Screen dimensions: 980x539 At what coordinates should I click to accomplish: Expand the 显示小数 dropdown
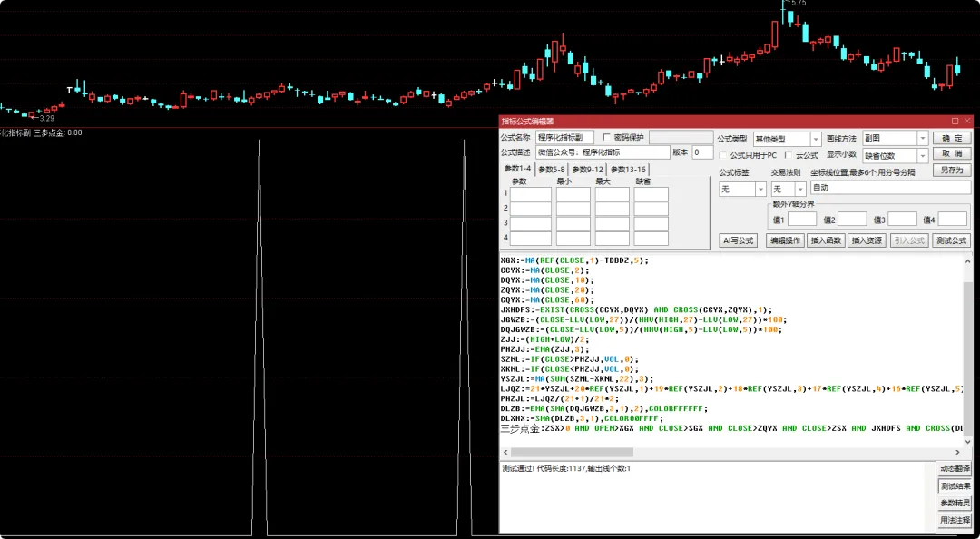click(x=923, y=156)
